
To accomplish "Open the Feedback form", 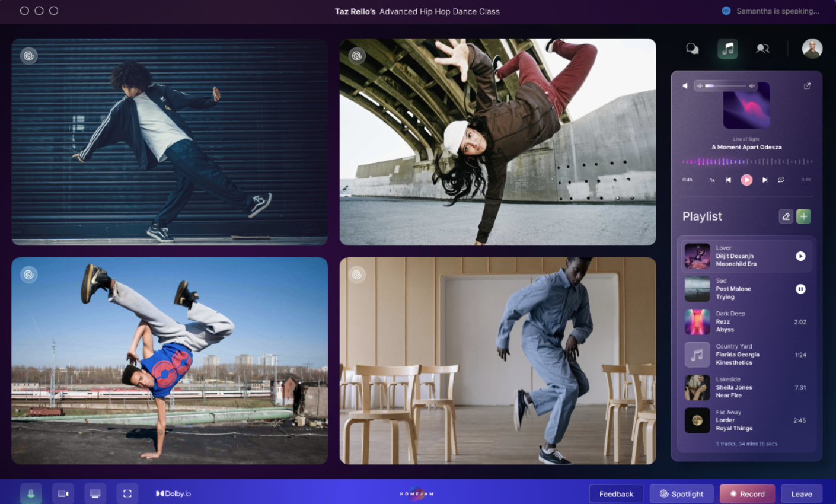I will pyautogui.click(x=616, y=494).
